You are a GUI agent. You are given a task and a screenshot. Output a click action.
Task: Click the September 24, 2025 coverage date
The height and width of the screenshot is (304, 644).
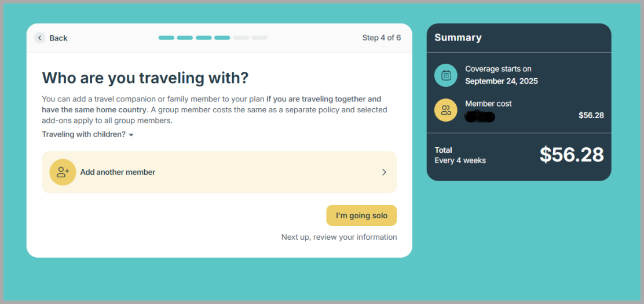click(501, 81)
